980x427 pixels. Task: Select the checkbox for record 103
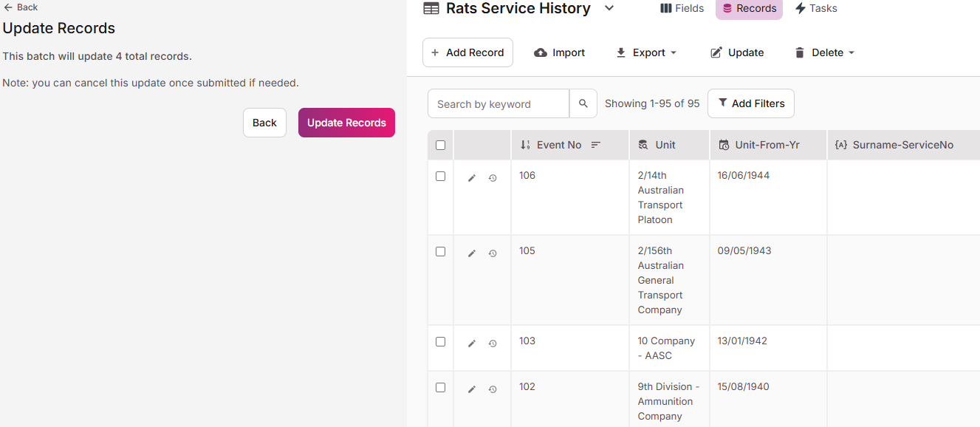(x=441, y=342)
